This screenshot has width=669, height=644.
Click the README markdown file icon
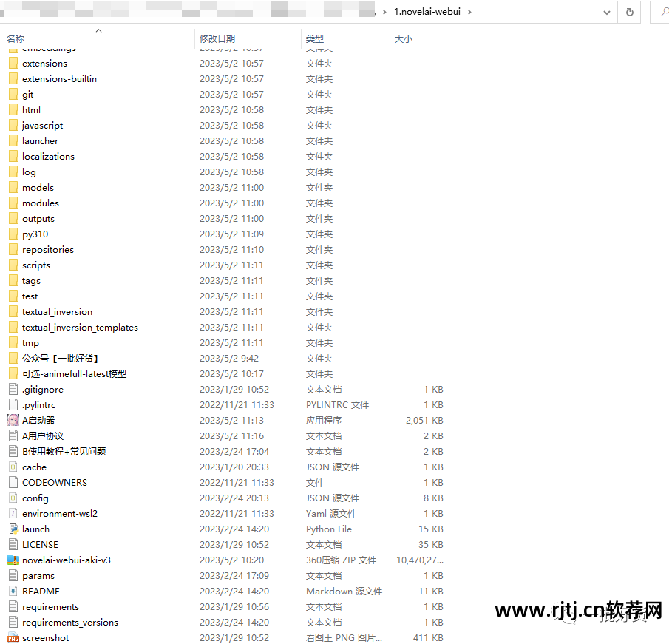tap(13, 591)
